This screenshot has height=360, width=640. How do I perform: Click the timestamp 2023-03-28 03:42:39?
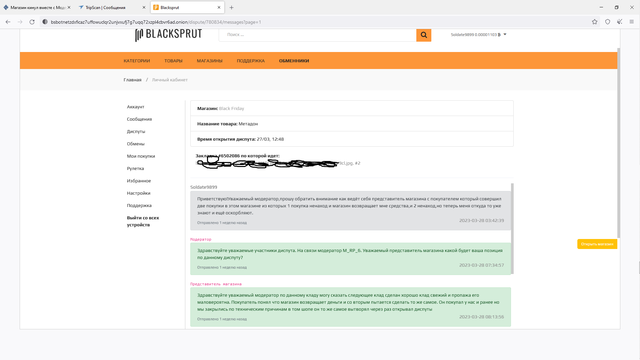(481, 220)
